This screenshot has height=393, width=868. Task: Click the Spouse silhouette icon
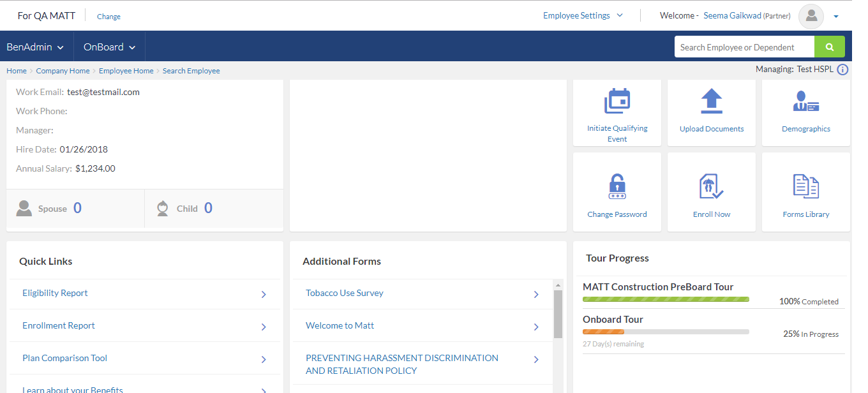(x=24, y=207)
